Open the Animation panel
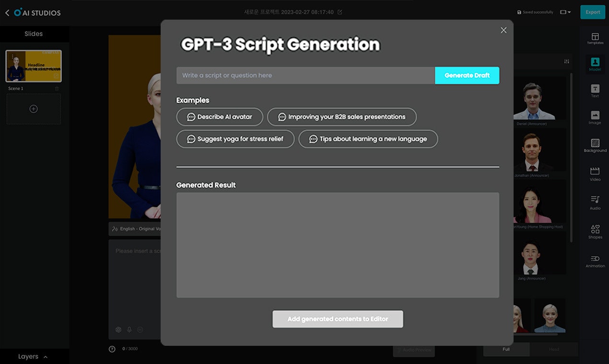The height and width of the screenshot is (364, 609). click(595, 261)
